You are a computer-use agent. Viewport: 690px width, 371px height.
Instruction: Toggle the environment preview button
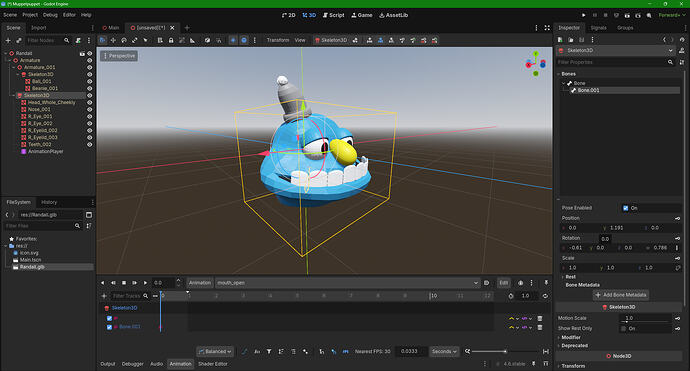click(x=244, y=40)
